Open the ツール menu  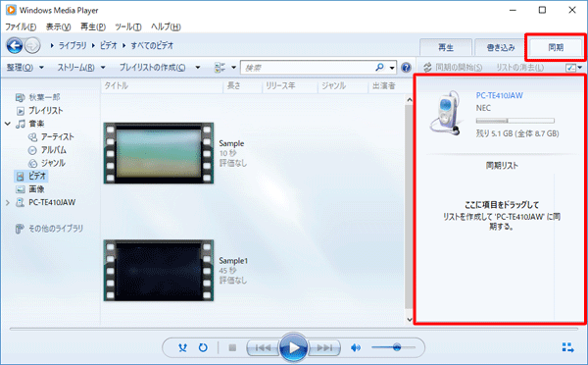tap(128, 26)
